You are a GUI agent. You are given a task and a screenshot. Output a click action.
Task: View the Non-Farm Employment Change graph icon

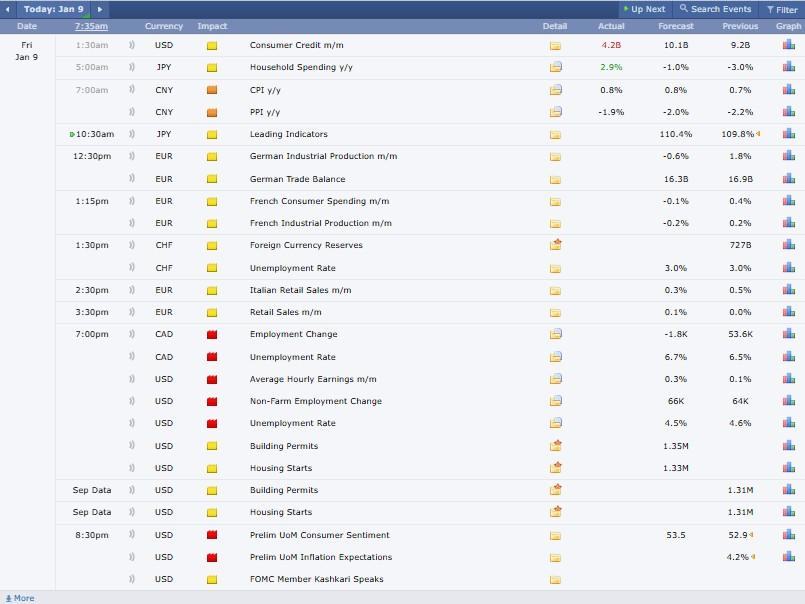[x=788, y=401]
